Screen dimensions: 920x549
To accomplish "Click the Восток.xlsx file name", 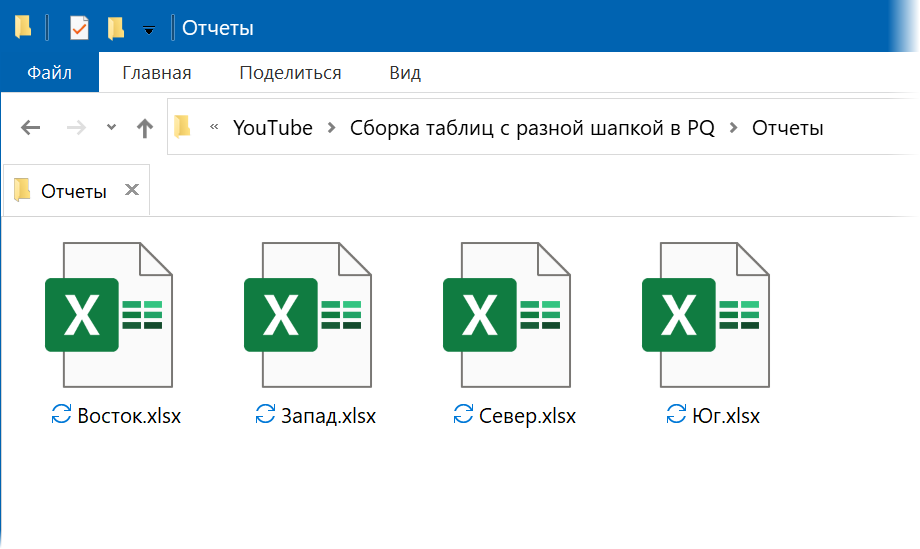I will point(129,416).
